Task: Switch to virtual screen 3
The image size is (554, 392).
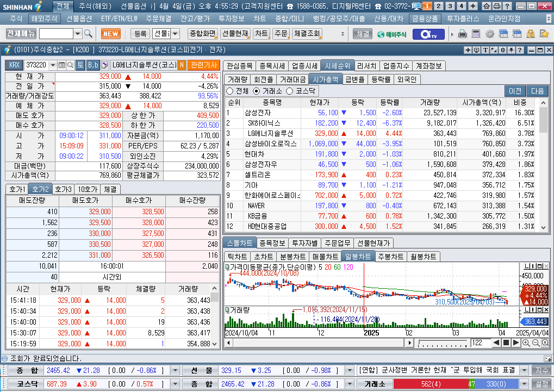Action: 450,6
